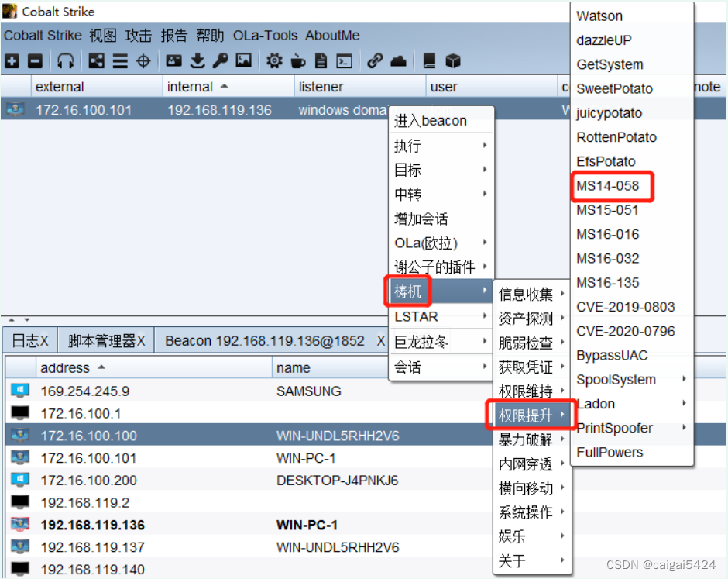This screenshot has height=579, width=728.
Task: Select the DESKTOP-J4PNKJ6 target row
Action: [249, 480]
